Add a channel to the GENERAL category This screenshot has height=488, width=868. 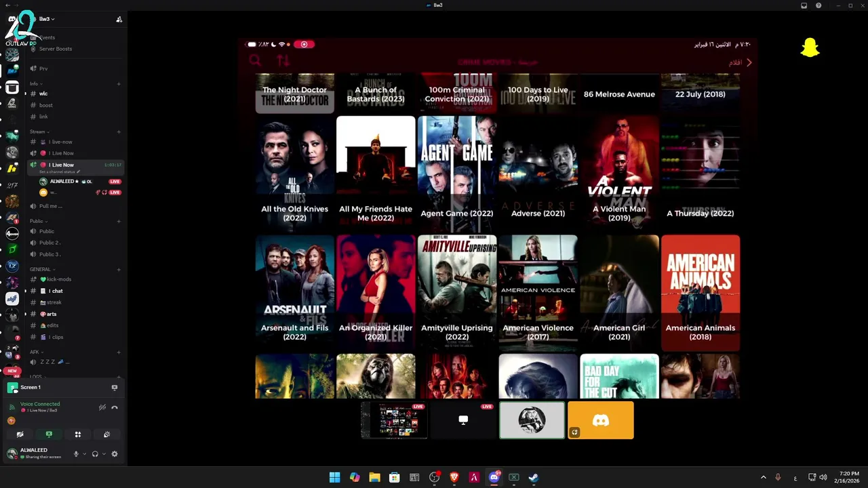(x=119, y=270)
